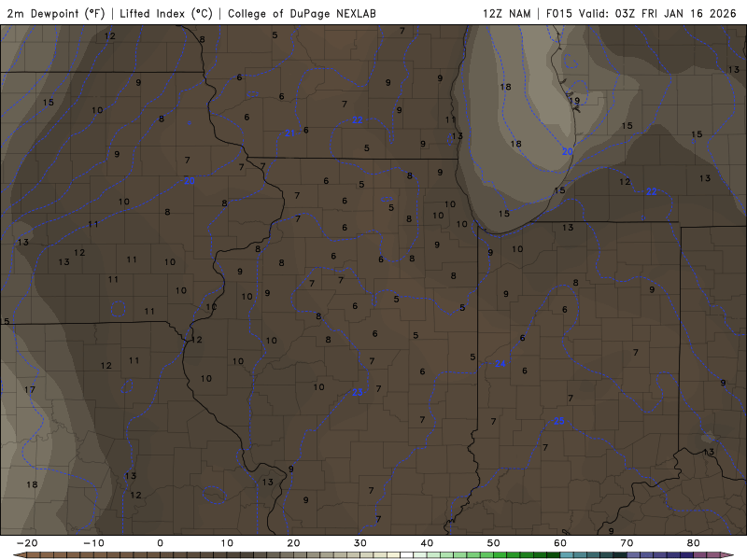The width and height of the screenshot is (747, 560).
Task: Click the blue "24" contour label in Indiana
Action: click(500, 364)
